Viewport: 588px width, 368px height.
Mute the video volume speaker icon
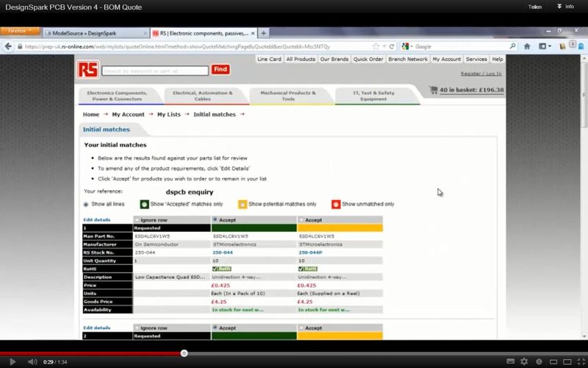coord(32,361)
